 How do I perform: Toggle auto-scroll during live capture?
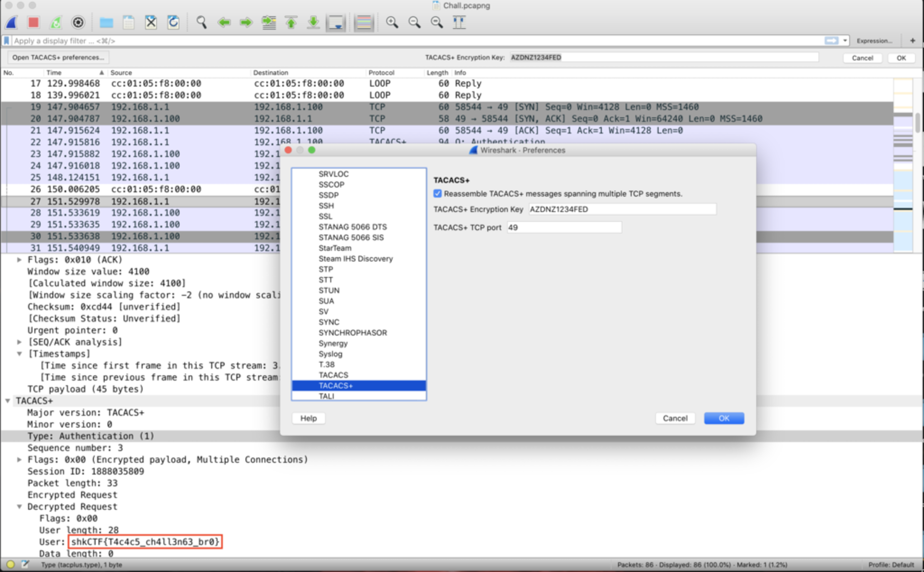coord(336,22)
